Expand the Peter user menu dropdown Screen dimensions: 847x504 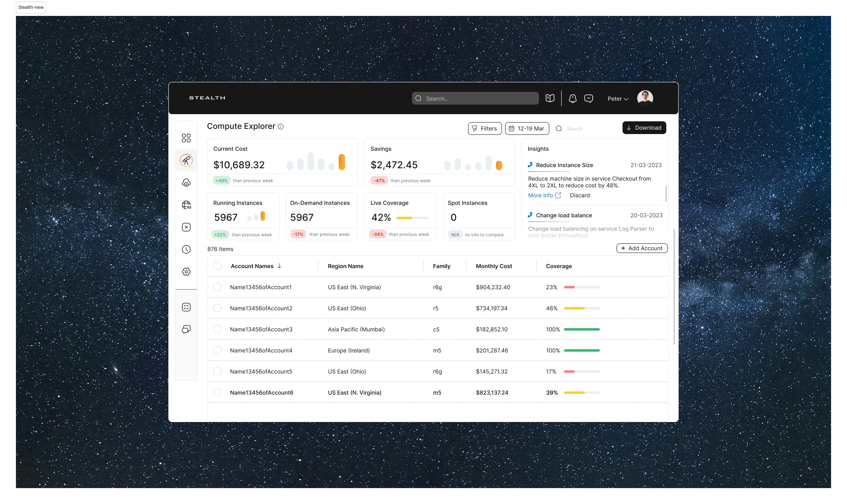618,99
